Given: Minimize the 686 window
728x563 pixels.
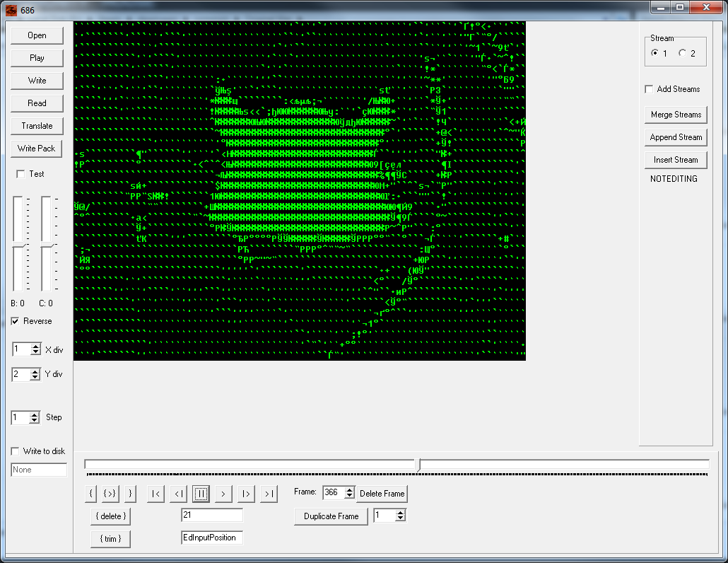Looking at the screenshot, I should coord(661,8).
